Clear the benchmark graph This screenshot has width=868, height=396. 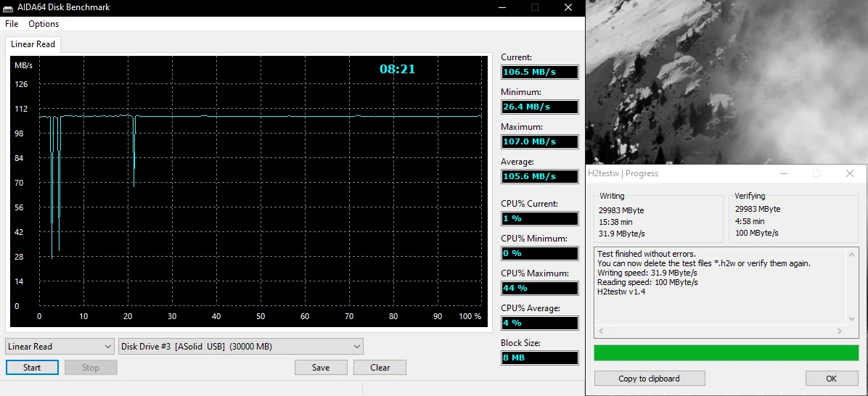[x=380, y=367]
